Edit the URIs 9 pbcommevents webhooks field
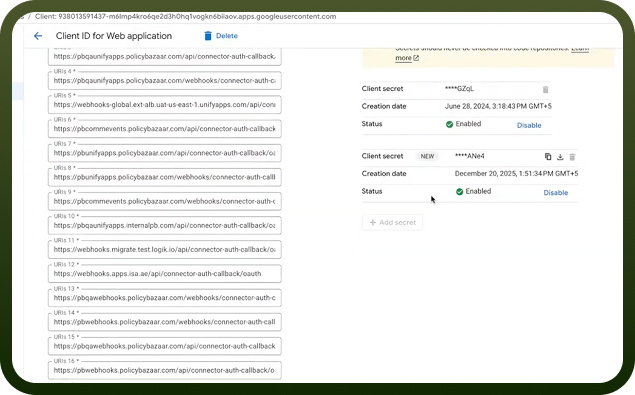Screen dimensions: 635x395 [x=164, y=201]
